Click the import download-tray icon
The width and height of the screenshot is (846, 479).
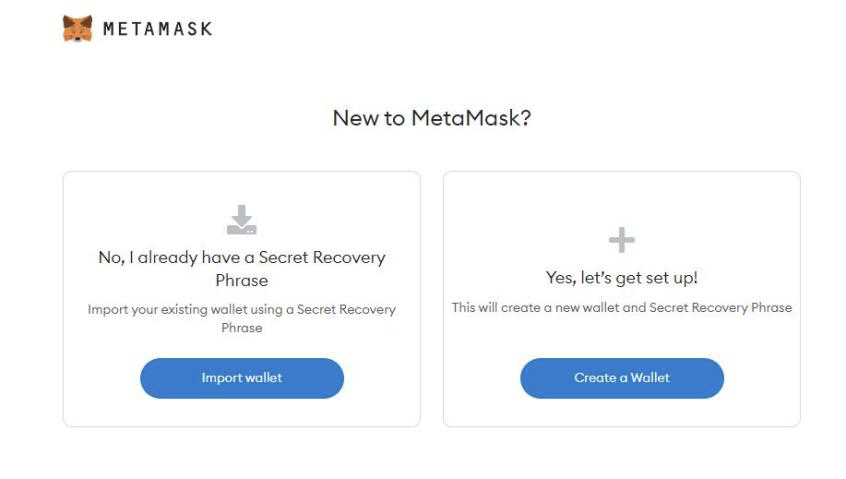click(242, 220)
